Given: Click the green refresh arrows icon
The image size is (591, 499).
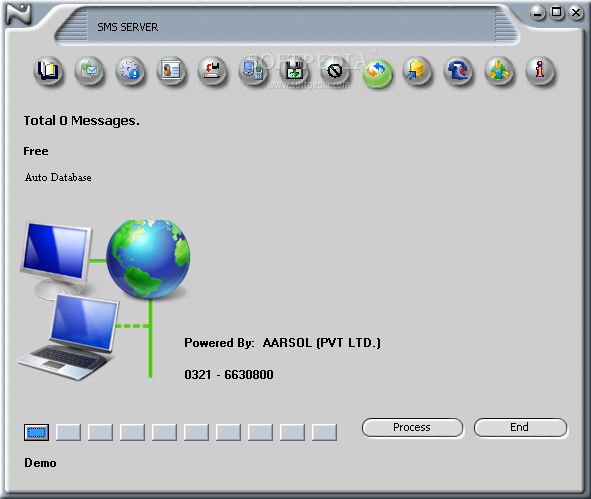Looking at the screenshot, I should pyautogui.click(x=377, y=73).
